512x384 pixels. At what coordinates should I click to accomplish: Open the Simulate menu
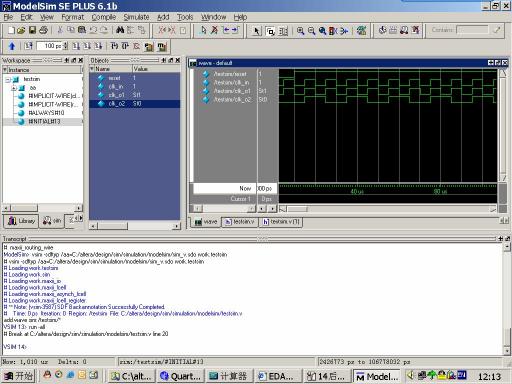pos(136,17)
